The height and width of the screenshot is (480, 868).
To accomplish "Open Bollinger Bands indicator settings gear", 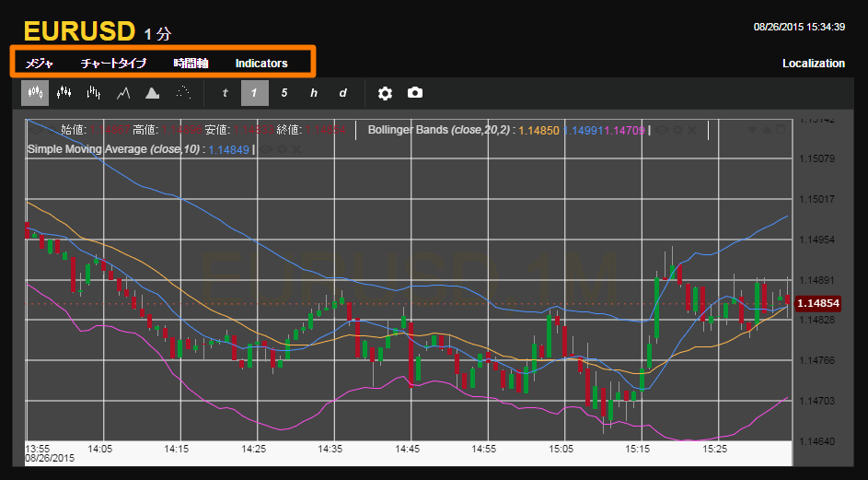I will [x=677, y=130].
